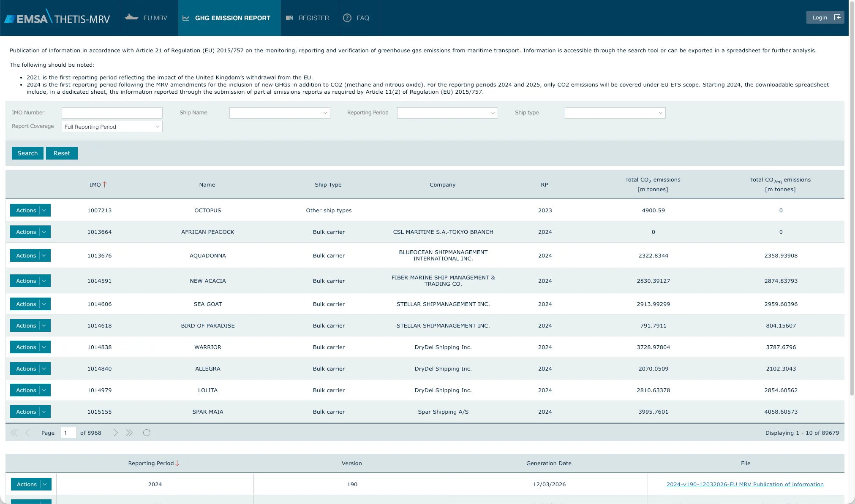Click the IMO Number input field
This screenshot has width=855, height=504.
click(x=112, y=113)
